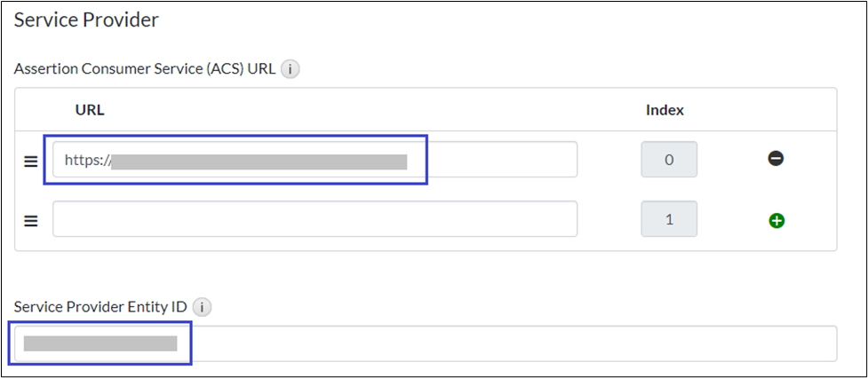Click the Service Provider Entity ID label
This screenshot has width=868, height=378.
[101, 307]
